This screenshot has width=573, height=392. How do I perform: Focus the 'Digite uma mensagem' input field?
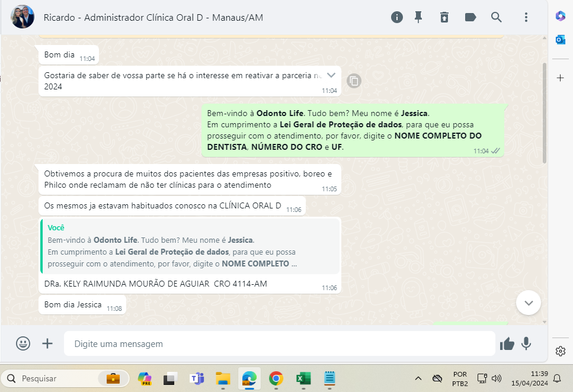280,344
